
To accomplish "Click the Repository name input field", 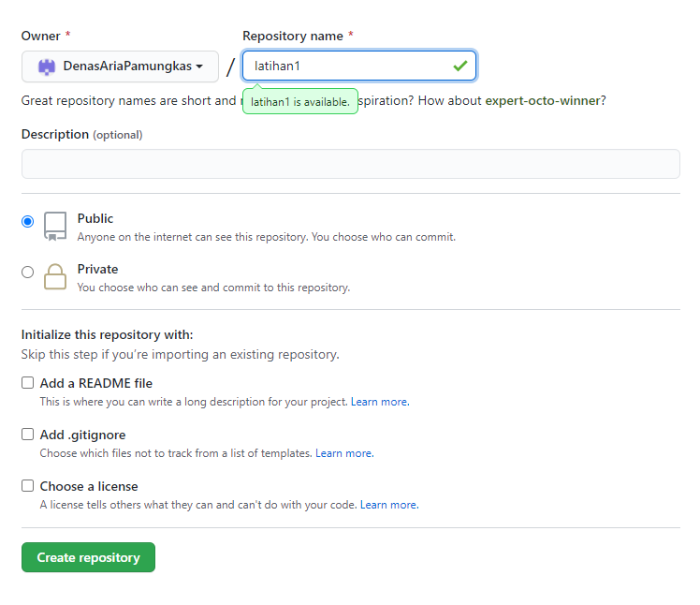I will pyautogui.click(x=359, y=66).
